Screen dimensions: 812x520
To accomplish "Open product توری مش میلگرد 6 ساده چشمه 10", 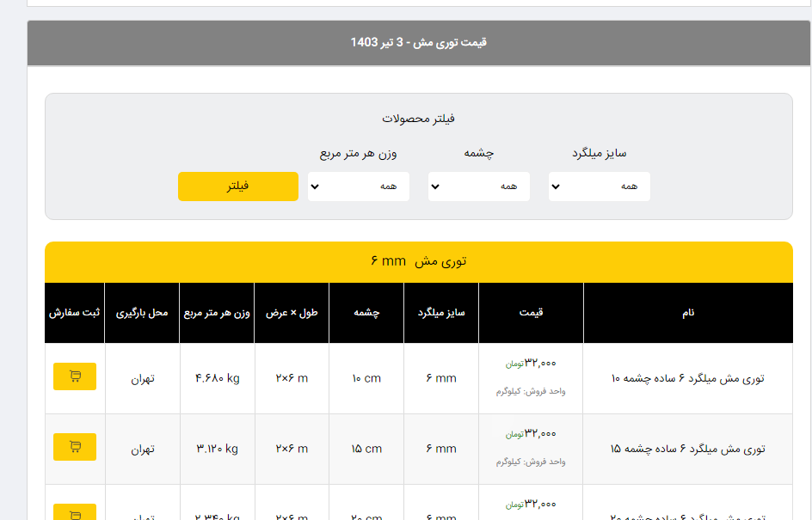I will click(x=687, y=378).
